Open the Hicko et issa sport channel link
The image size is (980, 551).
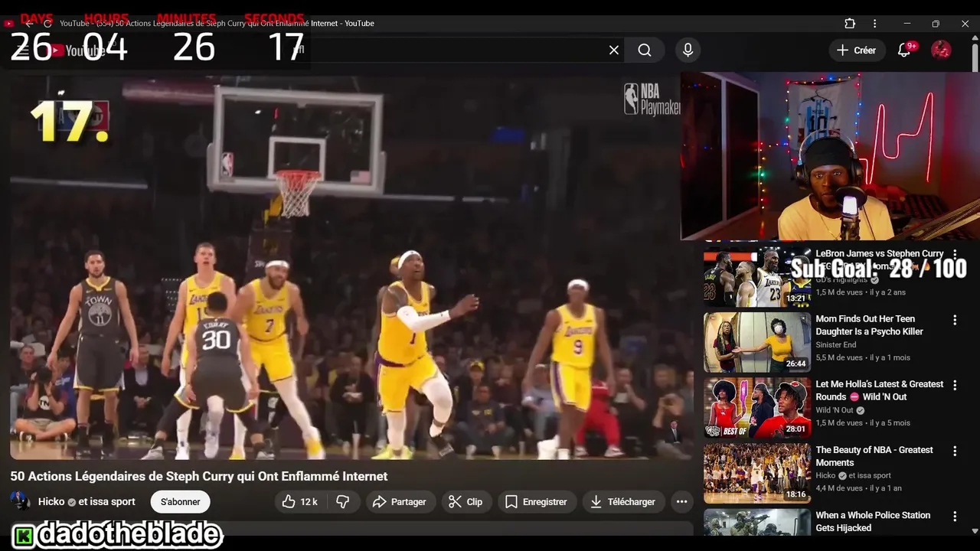[x=87, y=502]
